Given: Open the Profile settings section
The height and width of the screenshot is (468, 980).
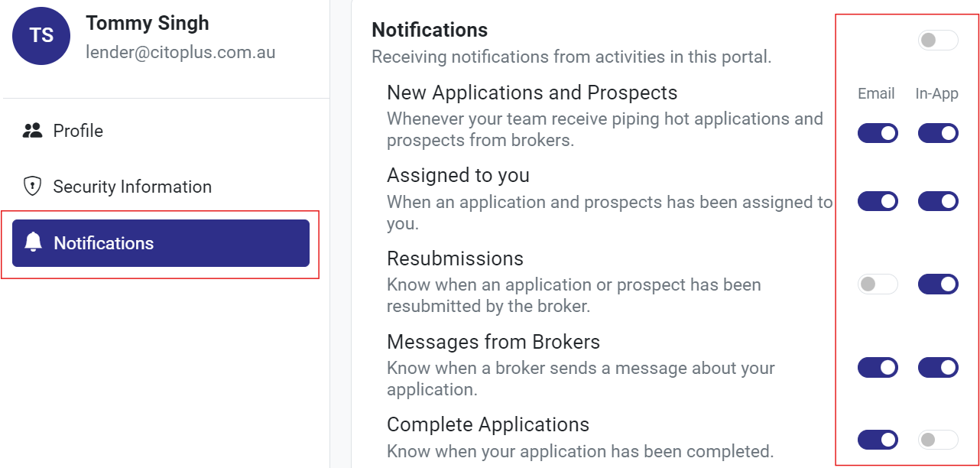Looking at the screenshot, I should [x=78, y=131].
